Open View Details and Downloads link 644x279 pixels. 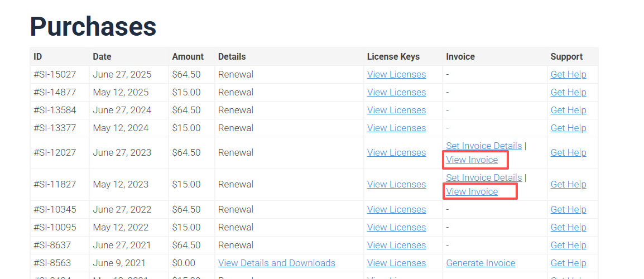[x=277, y=263]
